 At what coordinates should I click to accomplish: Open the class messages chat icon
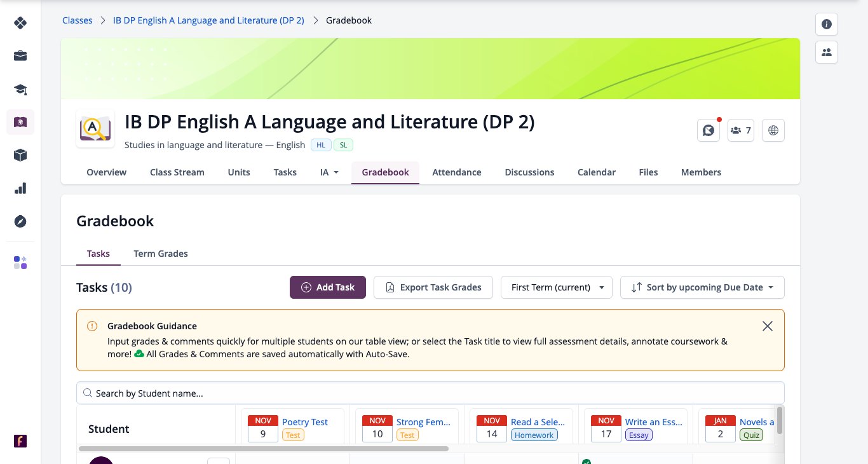[709, 130]
